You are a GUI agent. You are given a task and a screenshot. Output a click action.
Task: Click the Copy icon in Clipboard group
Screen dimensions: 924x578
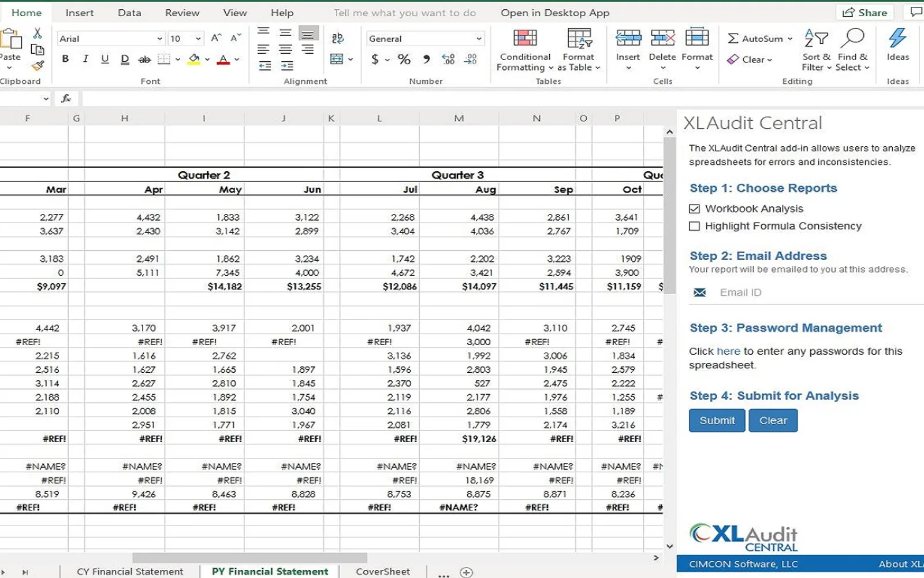click(x=38, y=50)
